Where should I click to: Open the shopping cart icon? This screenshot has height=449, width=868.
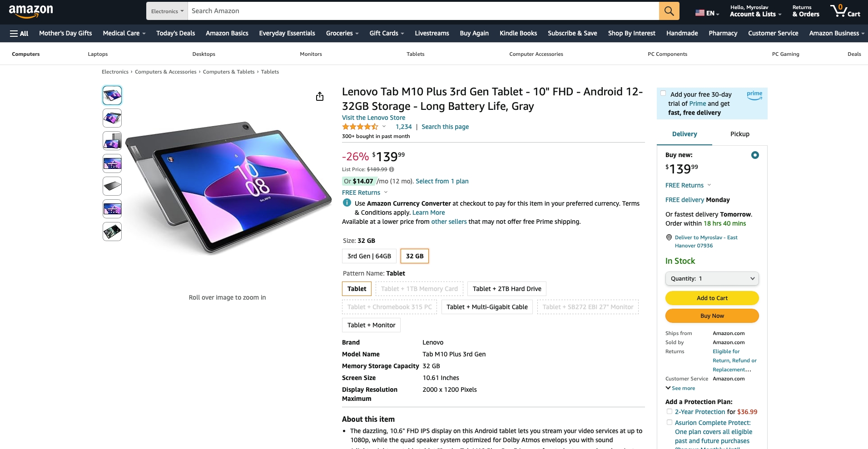844,11
